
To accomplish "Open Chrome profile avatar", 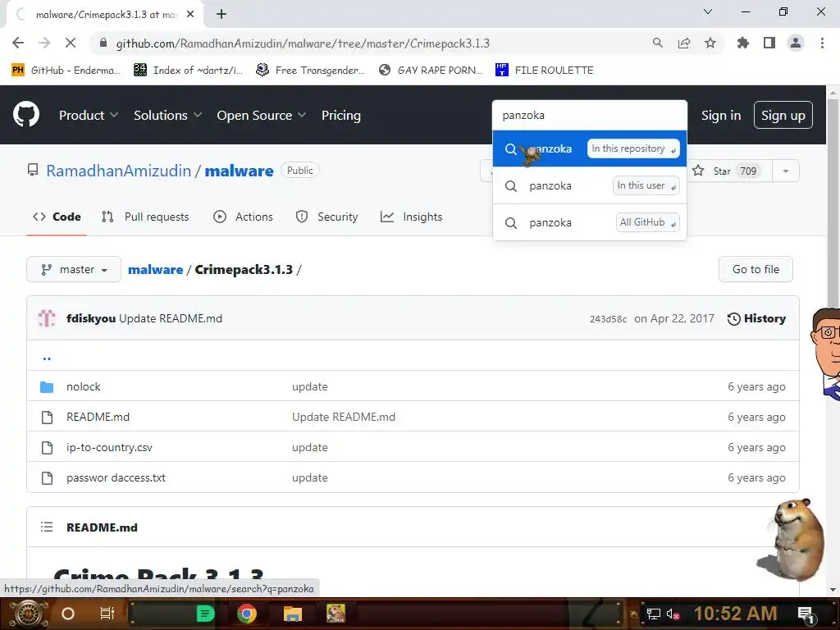I will 796,43.
